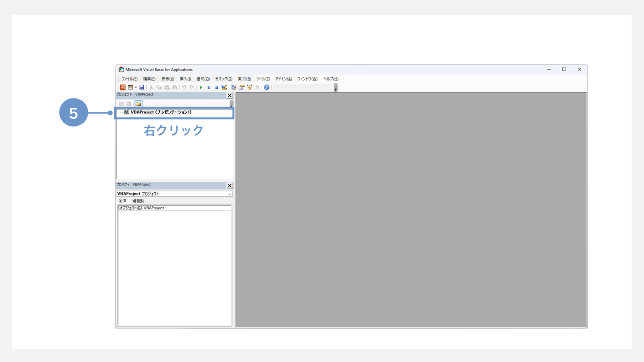Select the (オブジェクト名) property row label
The width and height of the screenshot is (644, 362).
(130, 208)
